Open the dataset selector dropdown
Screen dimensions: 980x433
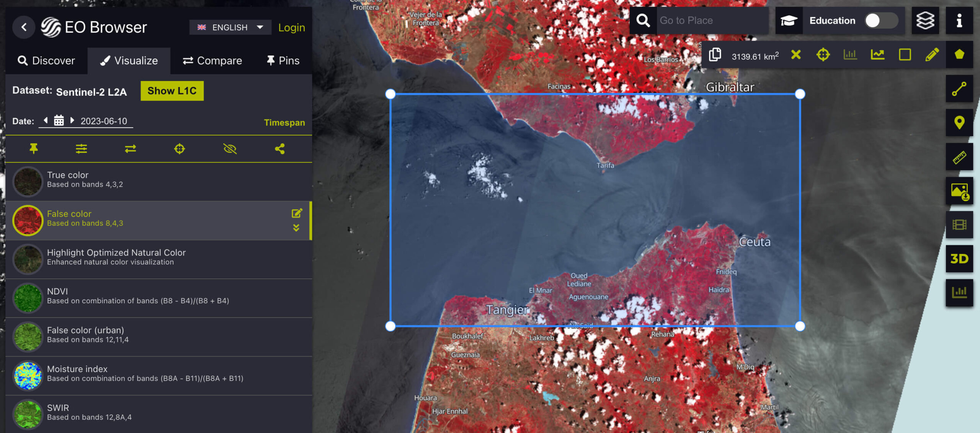pos(92,91)
